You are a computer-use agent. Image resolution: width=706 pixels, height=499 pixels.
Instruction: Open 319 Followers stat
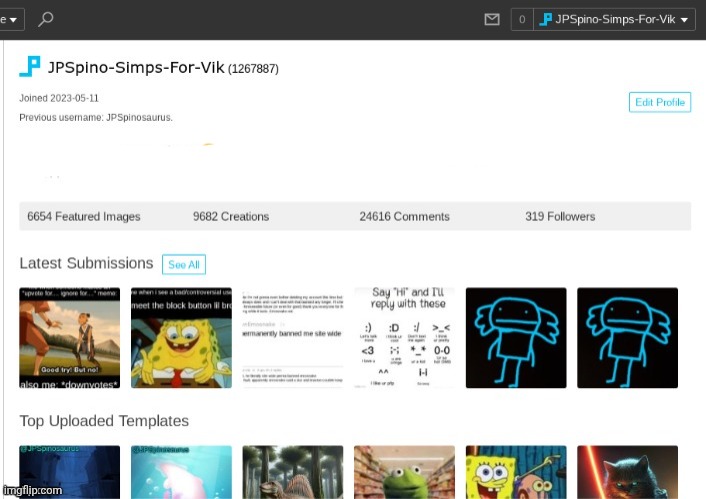[x=560, y=217]
